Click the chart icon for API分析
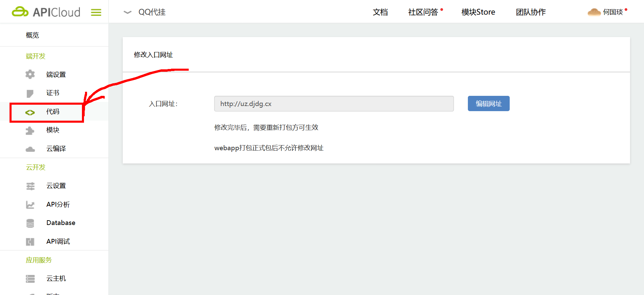The image size is (644, 295). click(x=30, y=205)
